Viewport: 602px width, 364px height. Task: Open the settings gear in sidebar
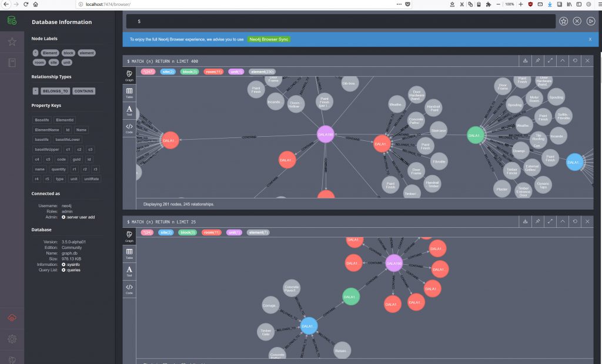(x=12, y=339)
